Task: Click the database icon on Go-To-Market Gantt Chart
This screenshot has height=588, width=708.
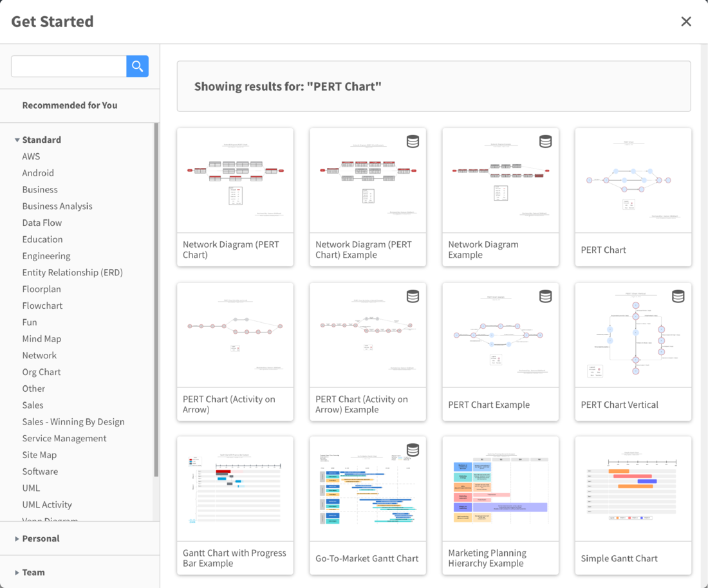Action: pos(413,450)
